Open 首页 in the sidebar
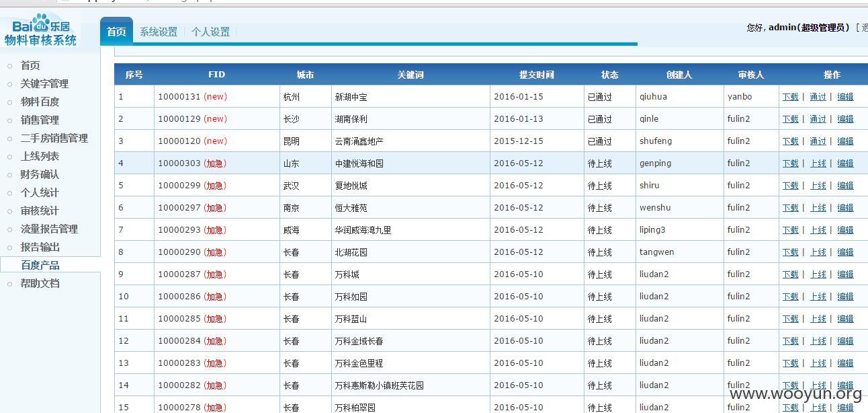The width and height of the screenshot is (868, 413). tap(30, 65)
